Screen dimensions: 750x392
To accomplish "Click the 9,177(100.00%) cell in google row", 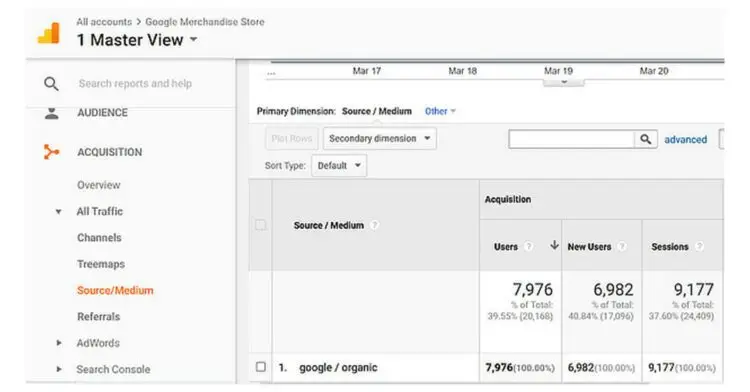I will pyautogui.click(x=682, y=368).
